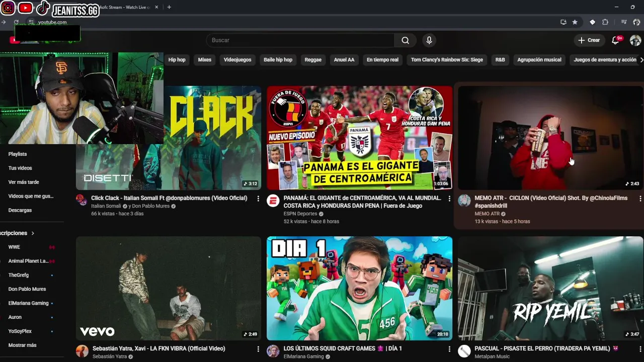Image resolution: width=644 pixels, height=362 pixels.
Task: Select the Videojuegos filter chip
Action: 237,60
